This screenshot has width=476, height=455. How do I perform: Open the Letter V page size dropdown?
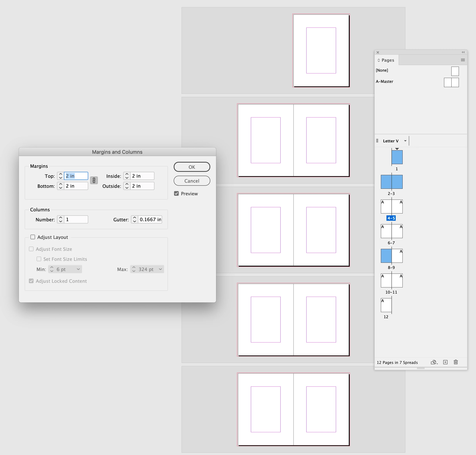(x=405, y=141)
